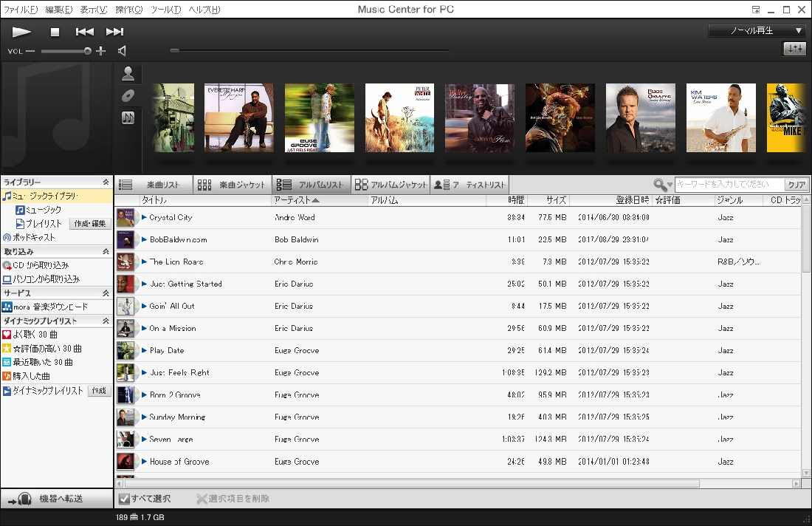
Task: Play Sunday Morning track arrow
Action: 144,417
